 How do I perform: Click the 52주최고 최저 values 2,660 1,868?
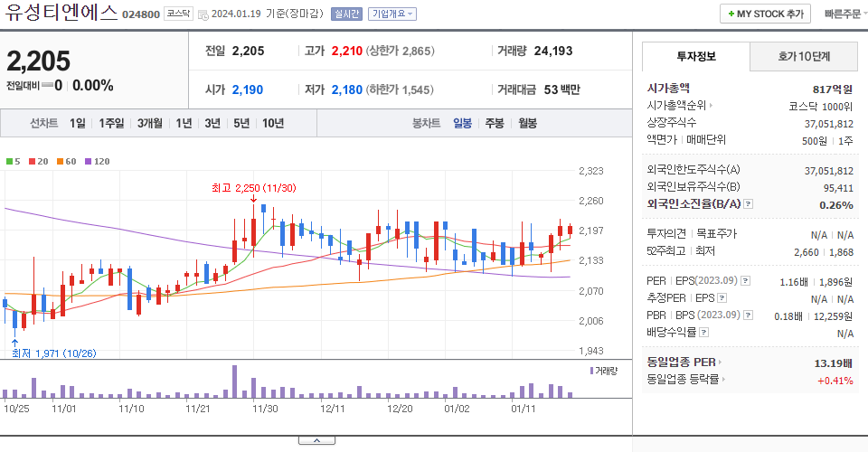[824, 252]
